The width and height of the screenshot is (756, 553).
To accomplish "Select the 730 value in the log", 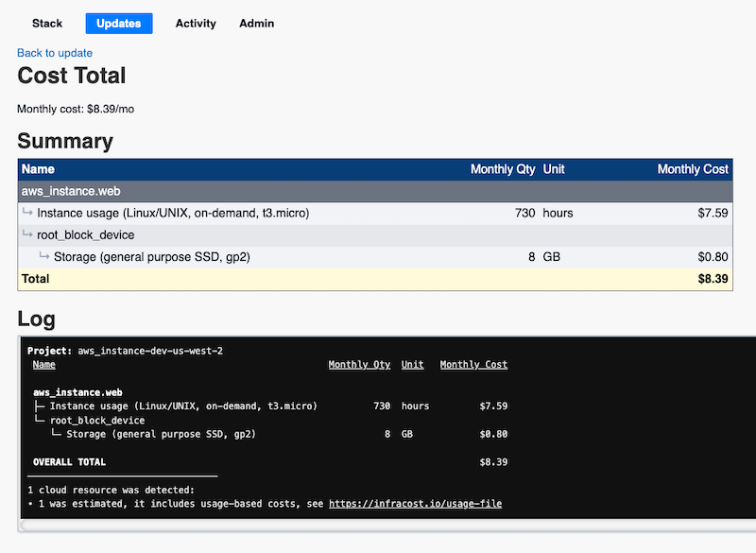I will pos(382,406).
